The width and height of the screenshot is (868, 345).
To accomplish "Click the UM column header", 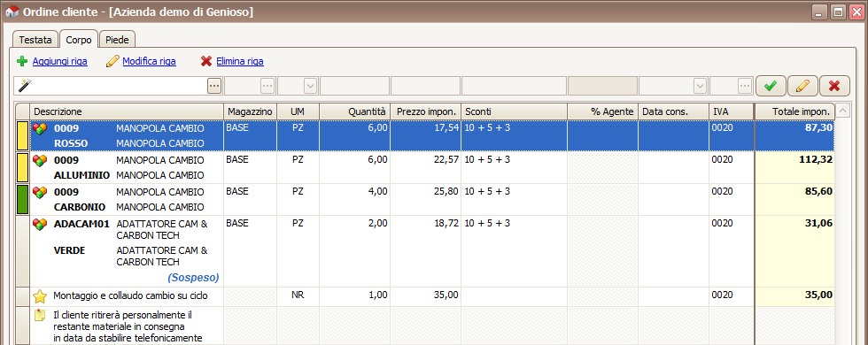I will pos(298,111).
